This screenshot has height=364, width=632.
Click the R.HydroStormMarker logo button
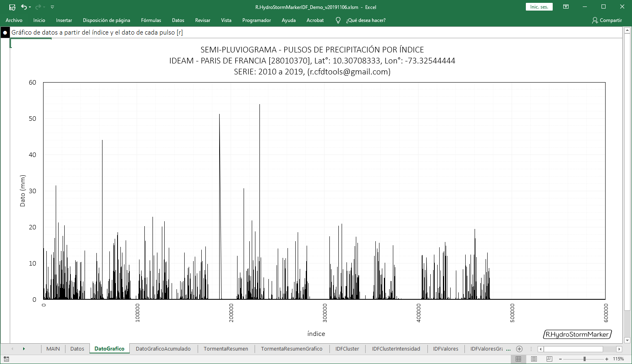click(x=578, y=334)
